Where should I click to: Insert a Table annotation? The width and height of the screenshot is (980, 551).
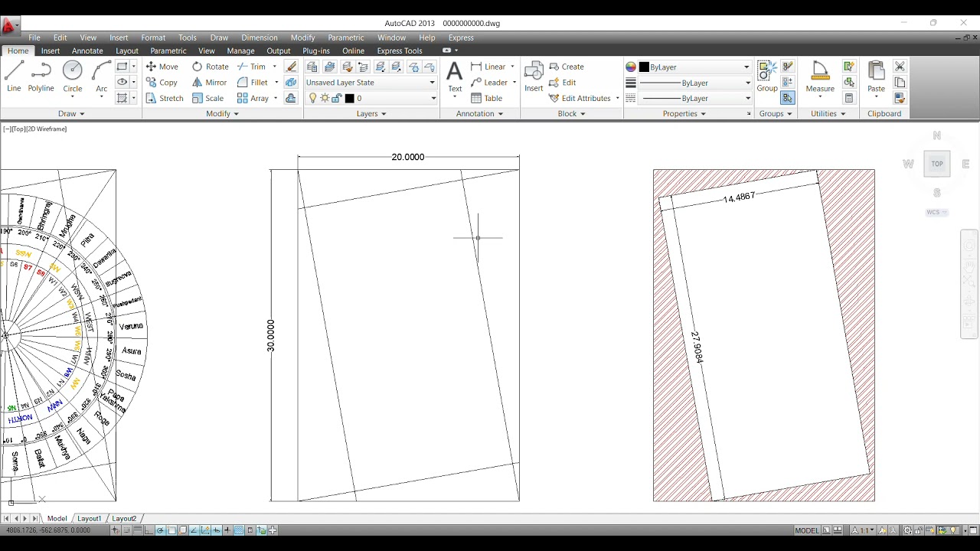(487, 98)
